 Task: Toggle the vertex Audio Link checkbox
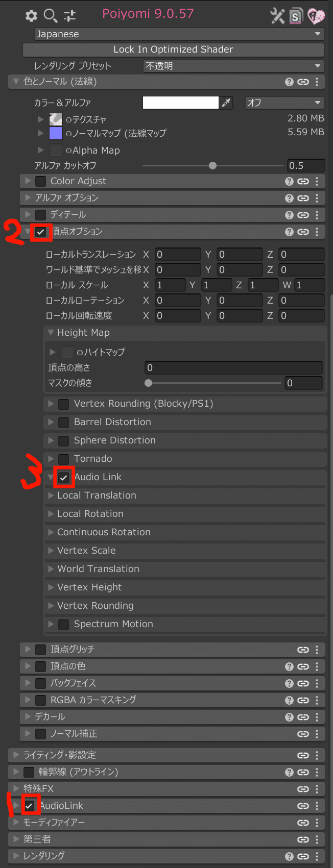pyautogui.click(x=64, y=478)
